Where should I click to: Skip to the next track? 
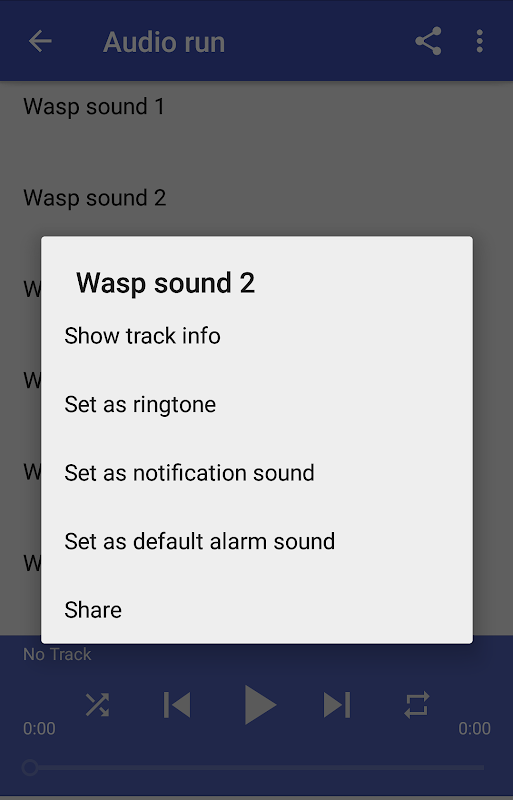[x=337, y=705]
